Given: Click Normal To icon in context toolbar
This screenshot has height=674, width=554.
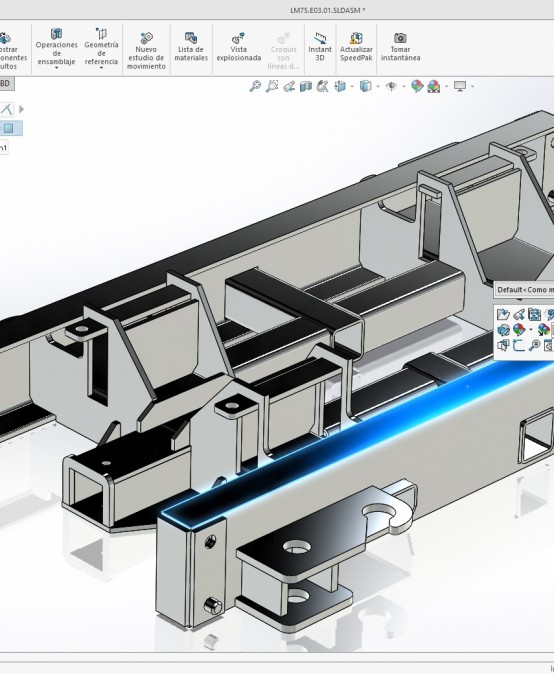Looking at the screenshot, I should click(549, 345).
